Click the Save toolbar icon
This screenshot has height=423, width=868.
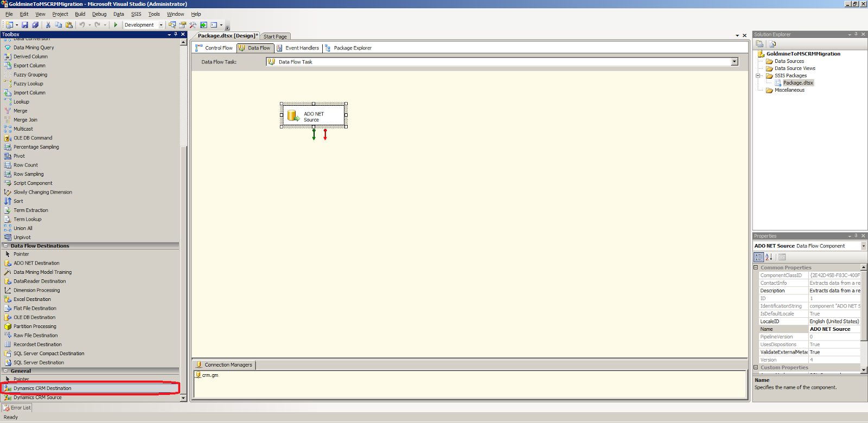pos(25,25)
